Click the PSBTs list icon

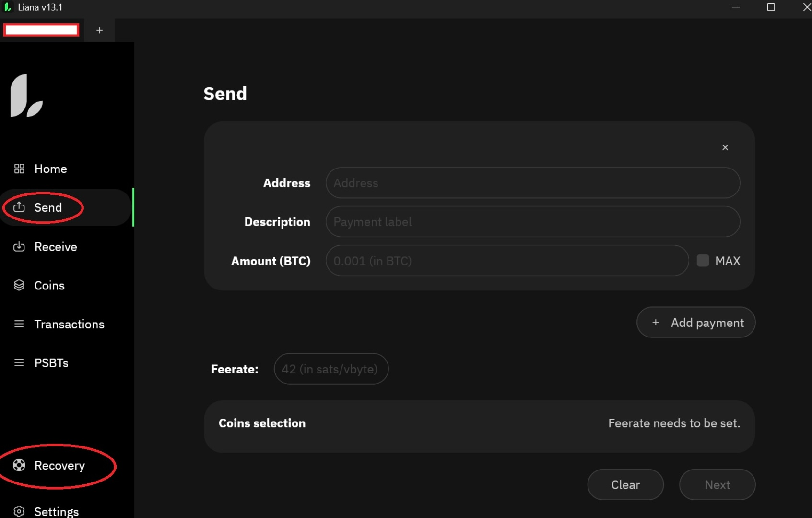pos(19,363)
